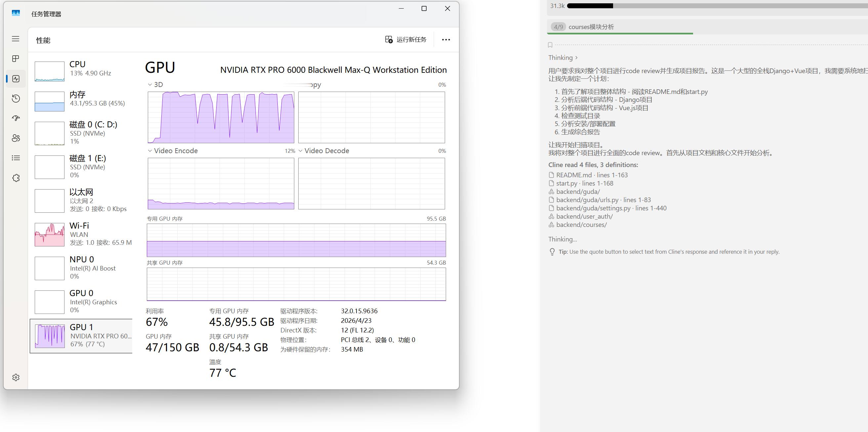This screenshot has height=432, width=868.
Task: Open backend/user_auth/ definition in Cline
Action: pos(581,216)
